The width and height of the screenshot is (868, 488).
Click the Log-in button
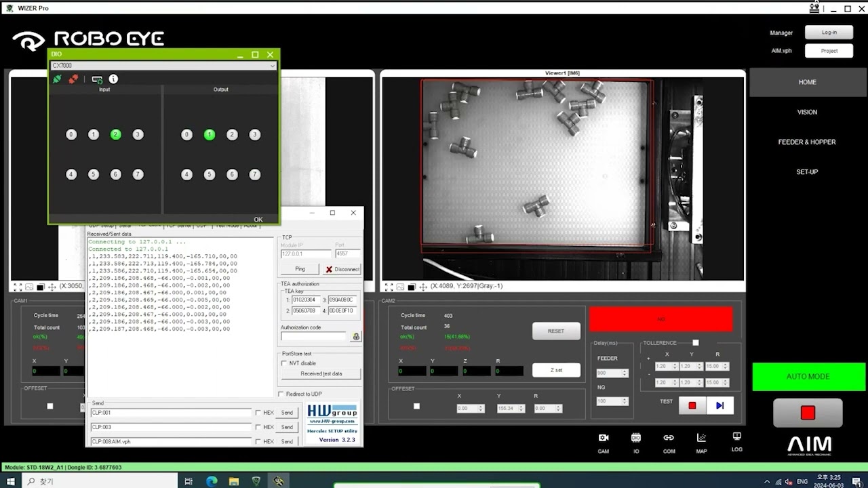click(829, 33)
